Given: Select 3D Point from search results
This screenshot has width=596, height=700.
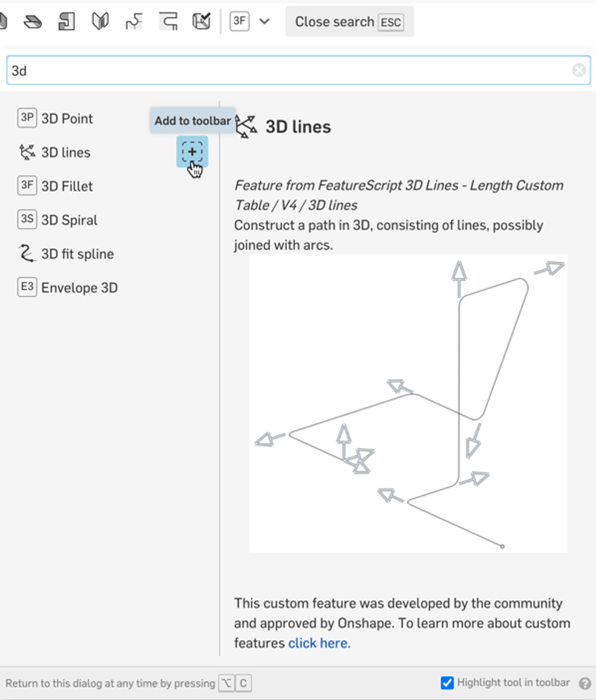Looking at the screenshot, I should coord(67,119).
